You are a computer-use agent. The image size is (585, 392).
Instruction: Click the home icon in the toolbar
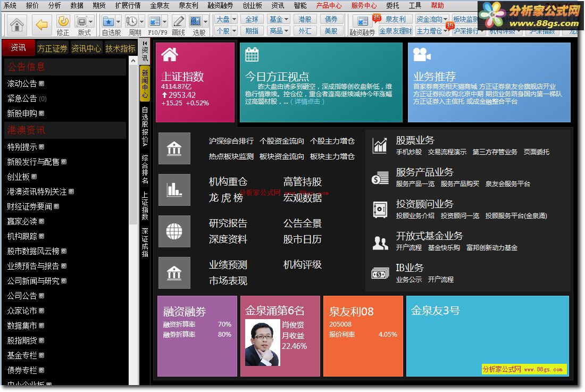(x=16, y=24)
